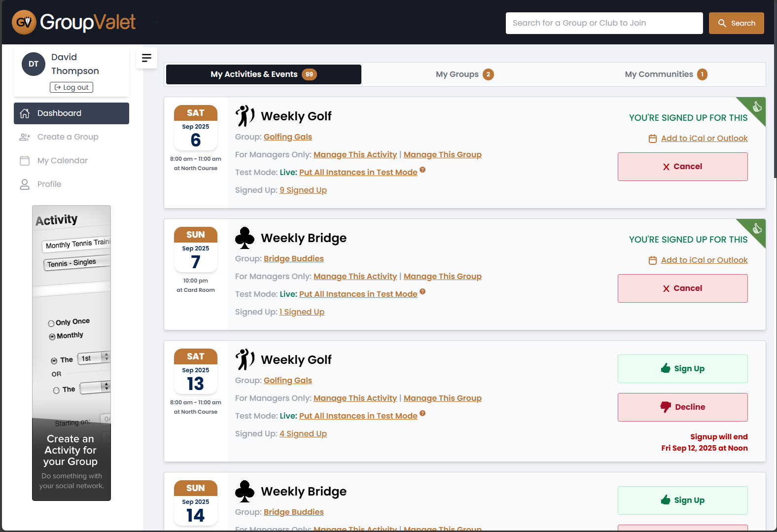The height and width of the screenshot is (532, 777).
Task: Focus the group or club search field
Action: point(604,23)
